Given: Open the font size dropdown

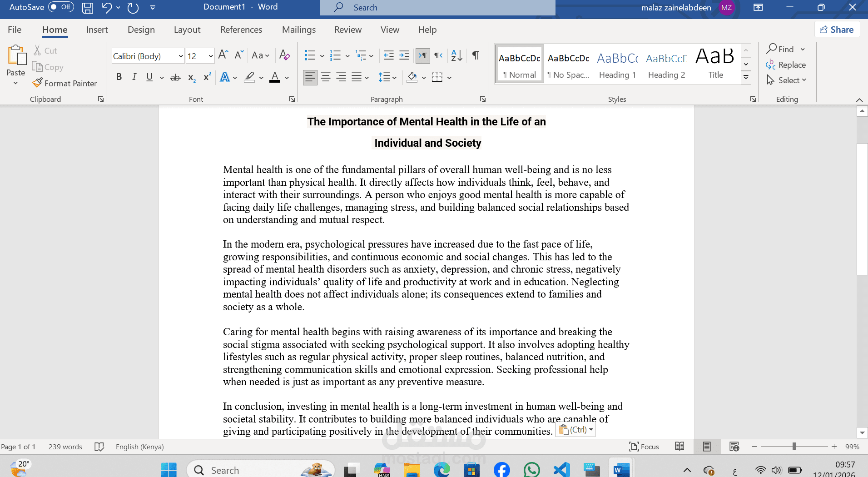Looking at the screenshot, I should point(211,56).
